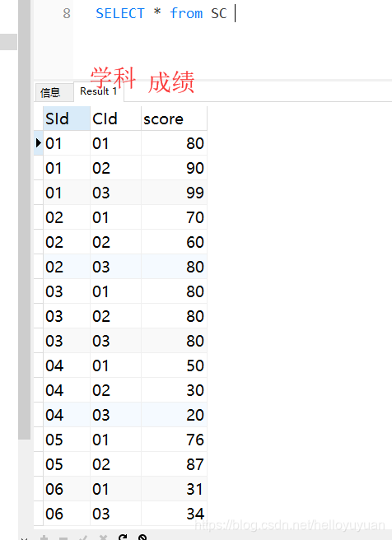Click the stop icon in the bottom toolbar
Viewport: 392px width, 540px height.
[142, 537]
